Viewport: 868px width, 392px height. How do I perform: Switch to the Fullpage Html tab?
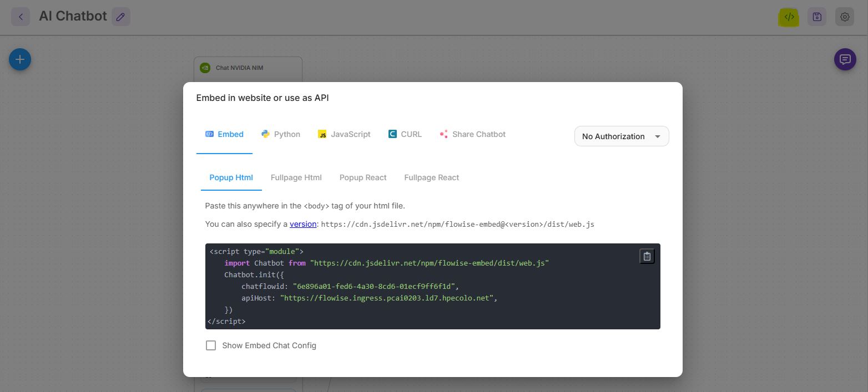[296, 177]
